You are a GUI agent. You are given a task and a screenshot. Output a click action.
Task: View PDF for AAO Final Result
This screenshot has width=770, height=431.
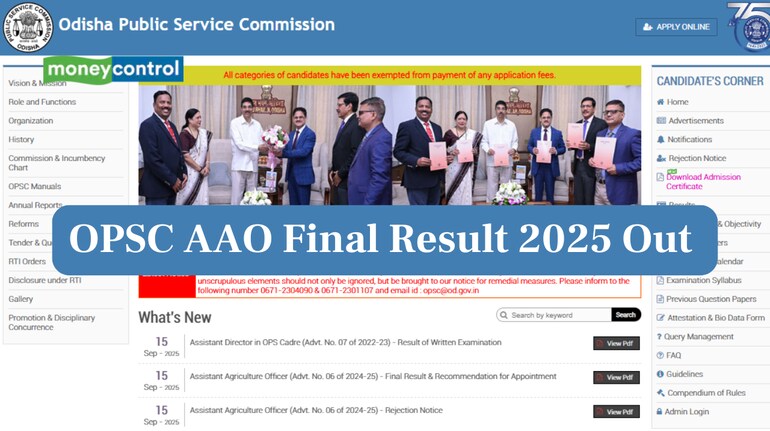point(616,377)
